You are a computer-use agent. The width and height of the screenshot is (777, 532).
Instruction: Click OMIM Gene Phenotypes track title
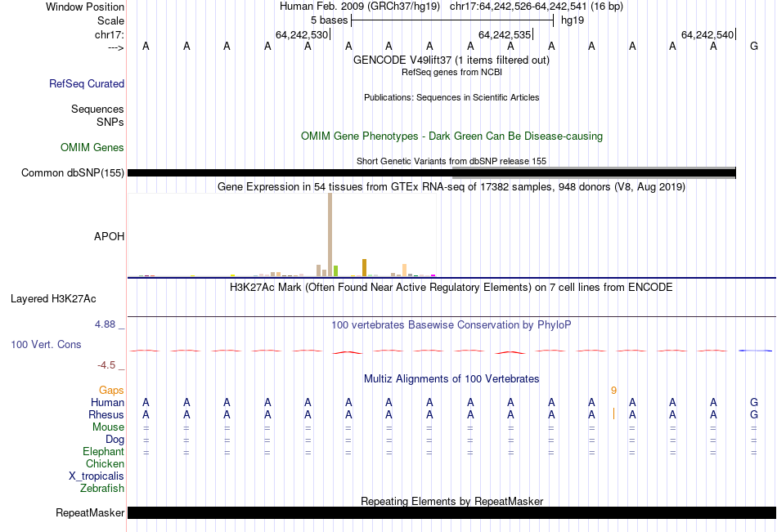click(x=451, y=136)
